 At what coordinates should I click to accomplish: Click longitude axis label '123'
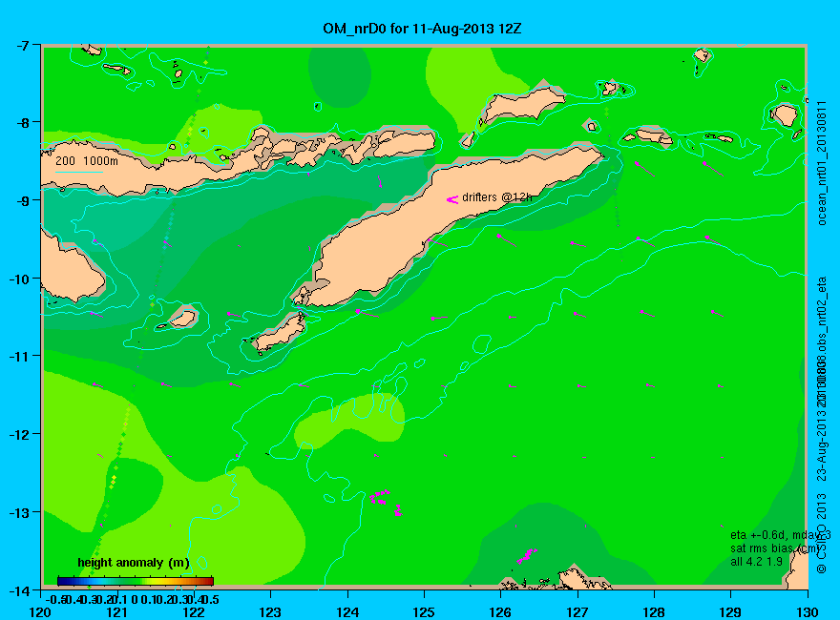[270, 612]
